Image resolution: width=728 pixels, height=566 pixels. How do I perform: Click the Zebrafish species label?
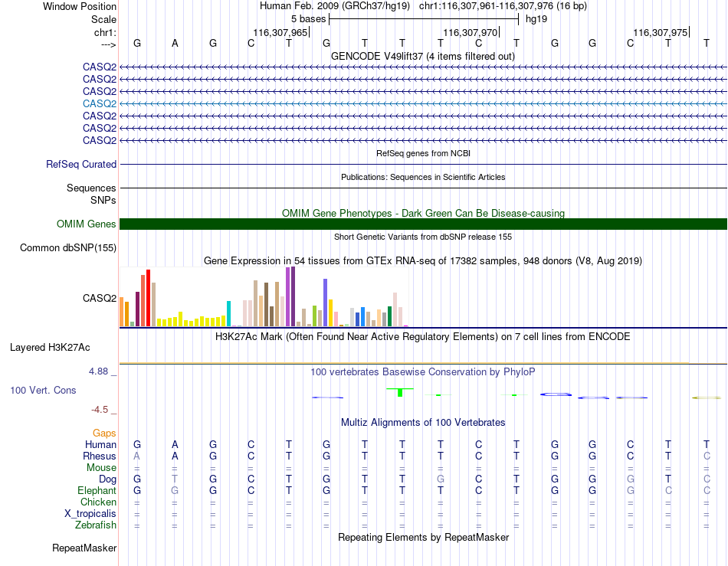[96, 525]
